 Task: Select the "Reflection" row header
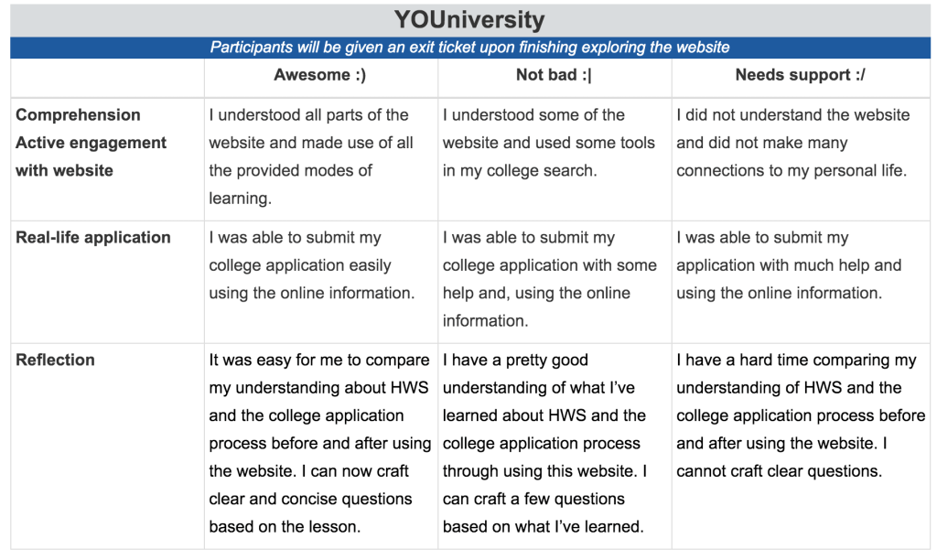[55, 360]
